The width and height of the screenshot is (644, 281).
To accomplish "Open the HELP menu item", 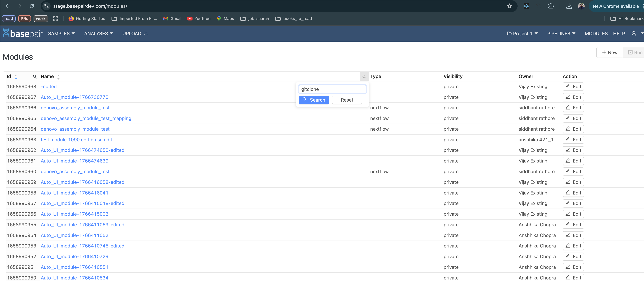I will pyautogui.click(x=619, y=34).
